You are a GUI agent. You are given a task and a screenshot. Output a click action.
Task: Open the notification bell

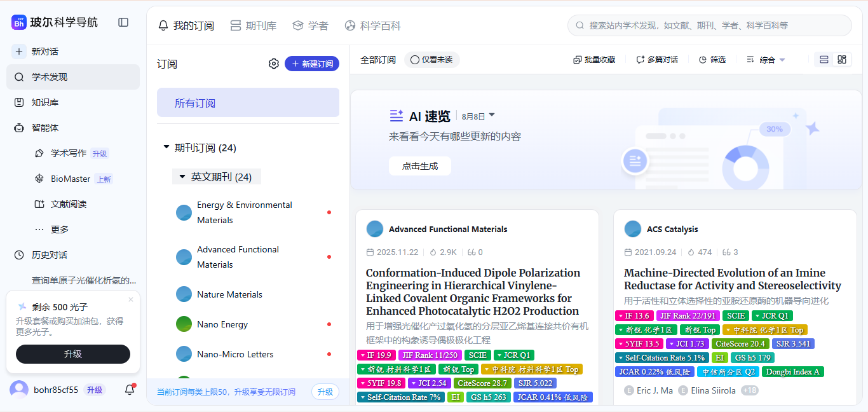[x=130, y=390]
